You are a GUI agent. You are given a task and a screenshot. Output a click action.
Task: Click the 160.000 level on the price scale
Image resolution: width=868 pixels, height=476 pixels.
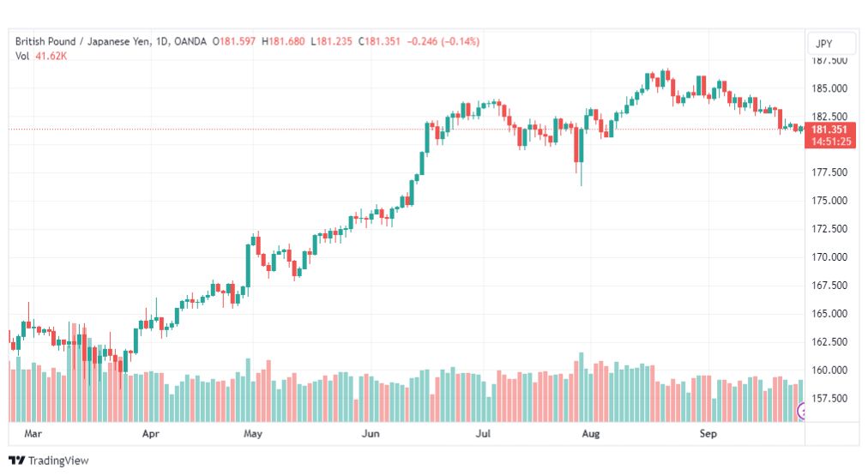829,371
